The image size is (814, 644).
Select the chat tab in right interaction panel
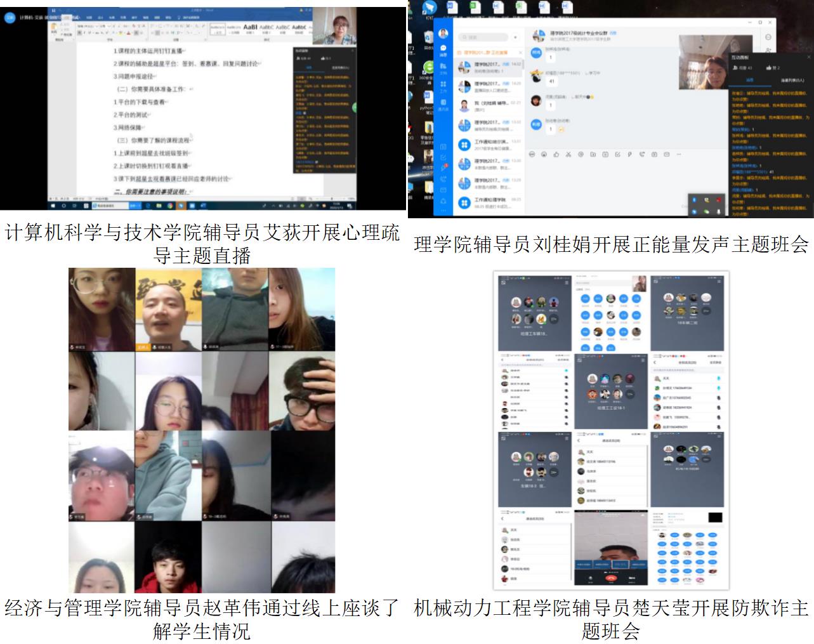pyautogui.click(x=749, y=81)
